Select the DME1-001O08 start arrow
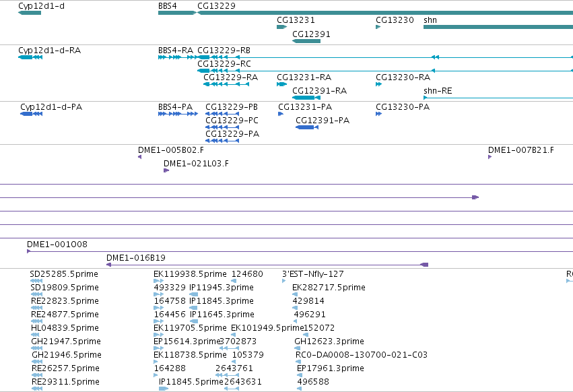This screenshot has width=573, height=392. (x=28, y=251)
